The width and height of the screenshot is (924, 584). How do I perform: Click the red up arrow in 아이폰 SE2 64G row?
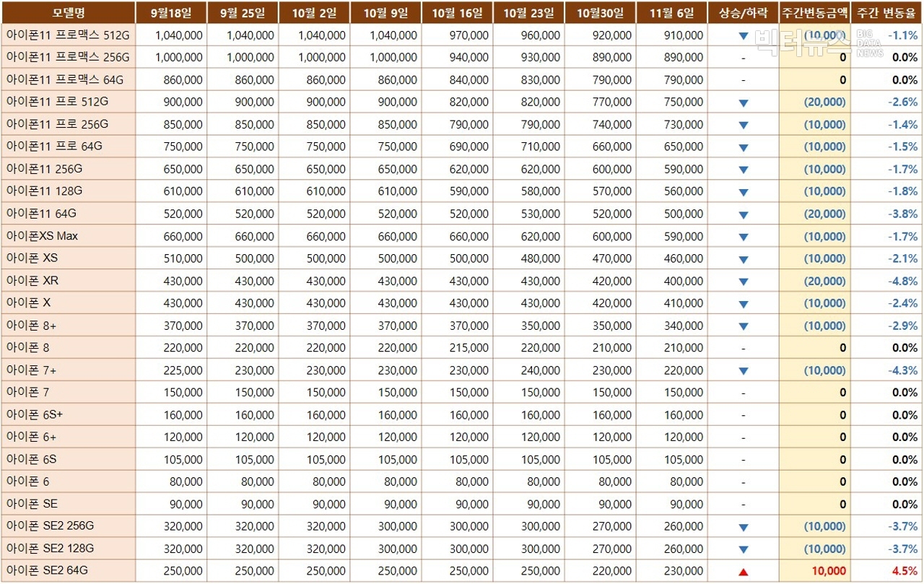[744, 572]
